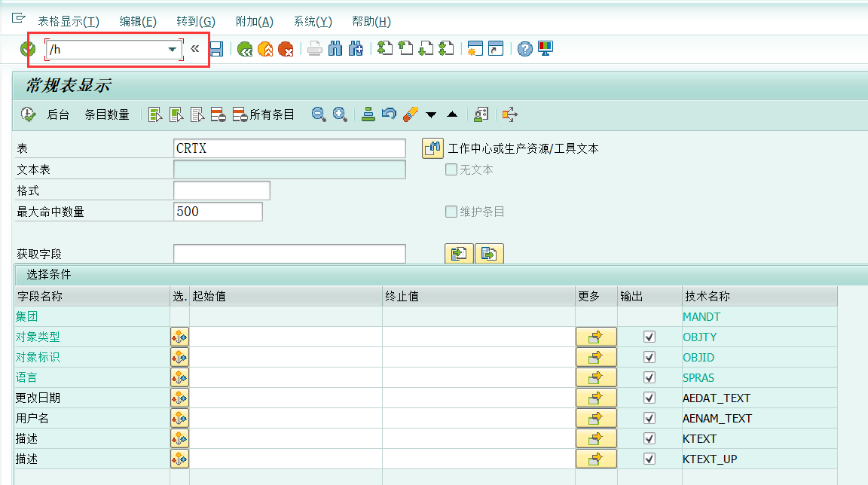This screenshot has width=868, height=485.
Task: Open the Find (binoculars) search icon
Action: [x=335, y=48]
